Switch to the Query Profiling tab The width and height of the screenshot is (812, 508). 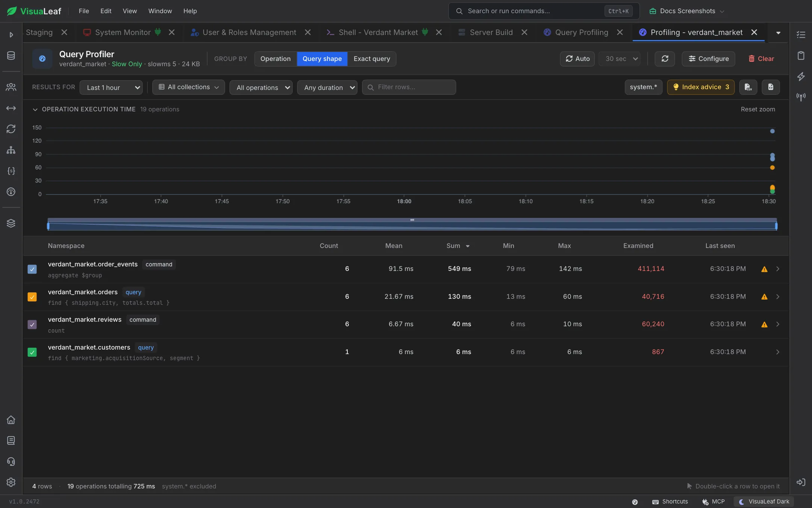581,32
